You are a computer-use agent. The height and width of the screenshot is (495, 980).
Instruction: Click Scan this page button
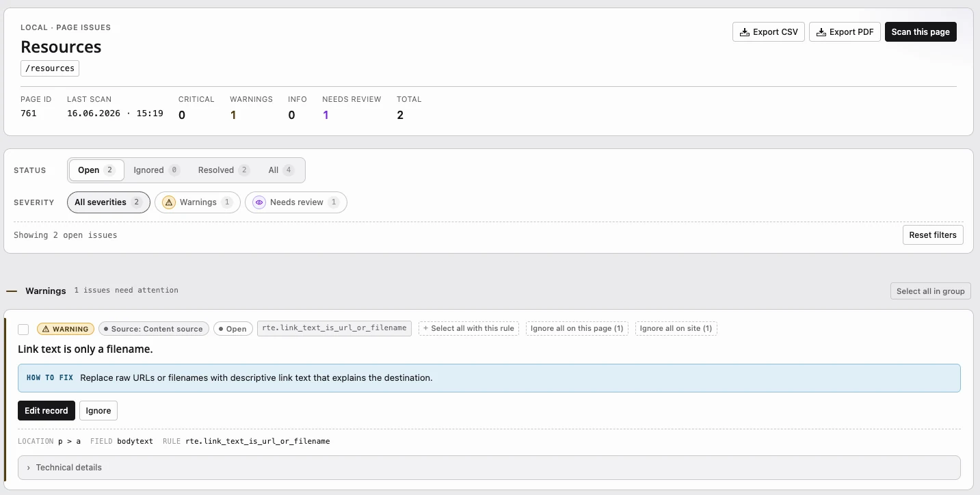tap(921, 32)
